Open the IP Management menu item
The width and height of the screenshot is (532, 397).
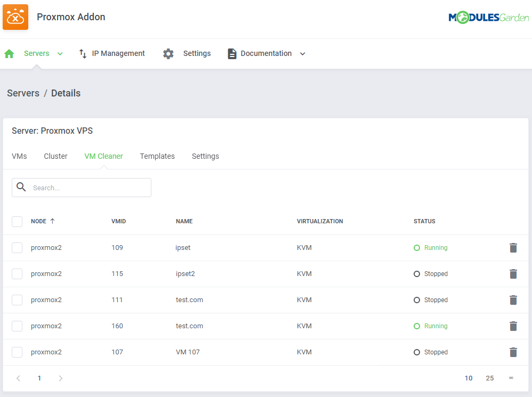(118, 54)
